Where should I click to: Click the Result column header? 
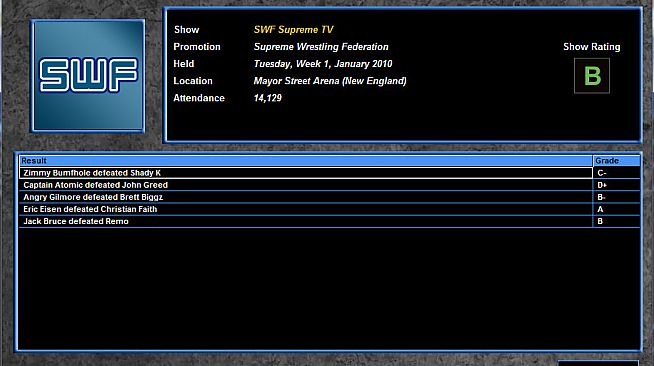click(306, 161)
